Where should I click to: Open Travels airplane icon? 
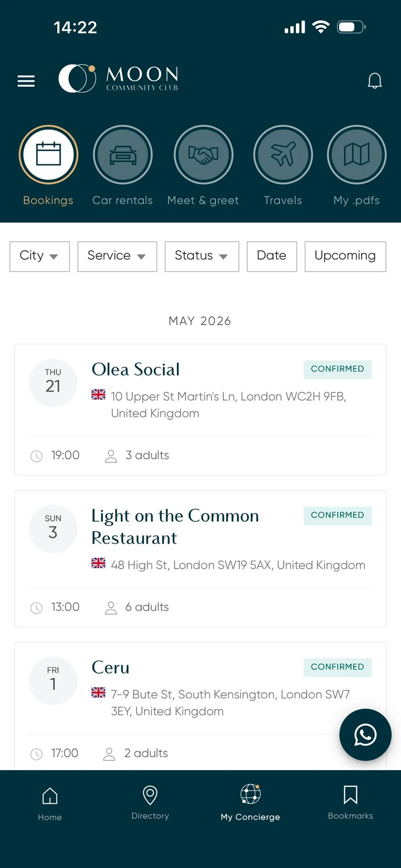click(283, 155)
